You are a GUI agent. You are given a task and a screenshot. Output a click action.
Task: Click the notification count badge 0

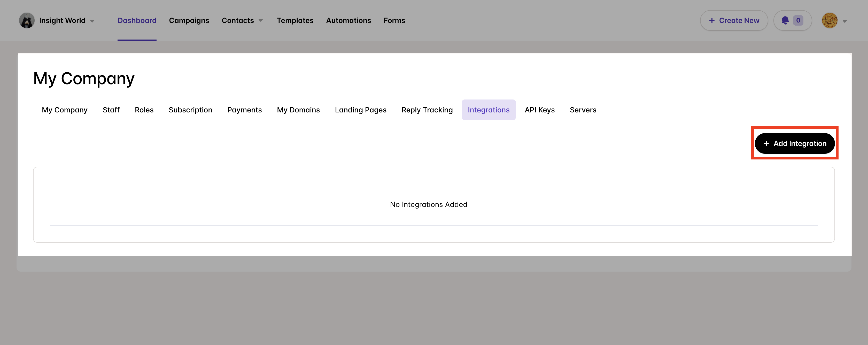798,21
